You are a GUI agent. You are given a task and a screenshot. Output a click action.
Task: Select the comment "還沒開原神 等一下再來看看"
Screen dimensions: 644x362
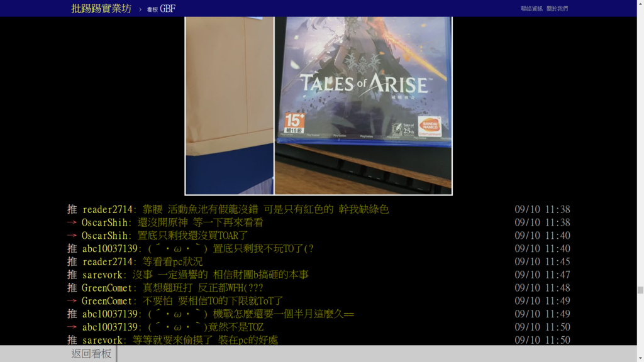pos(201,222)
